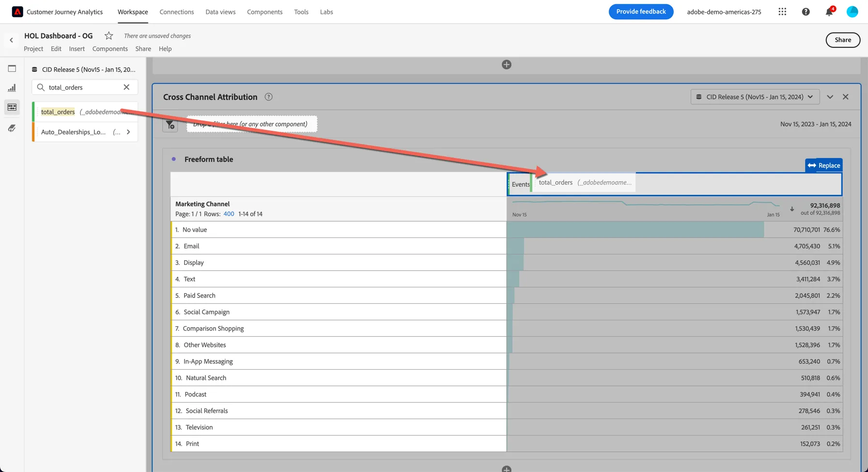The width and height of the screenshot is (868, 472).
Task: Click the Cross Channel Attribution info icon
Action: pos(268,97)
